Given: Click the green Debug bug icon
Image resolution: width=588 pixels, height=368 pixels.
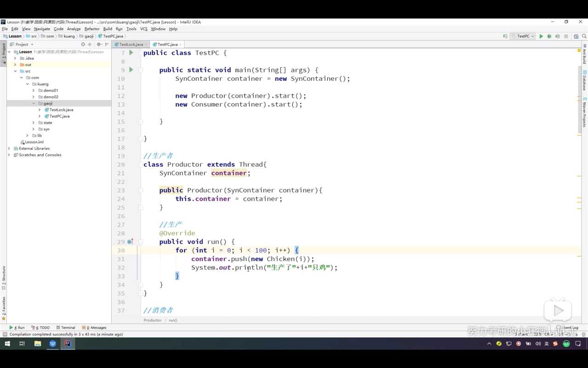Looking at the screenshot, I should coord(549,36).
